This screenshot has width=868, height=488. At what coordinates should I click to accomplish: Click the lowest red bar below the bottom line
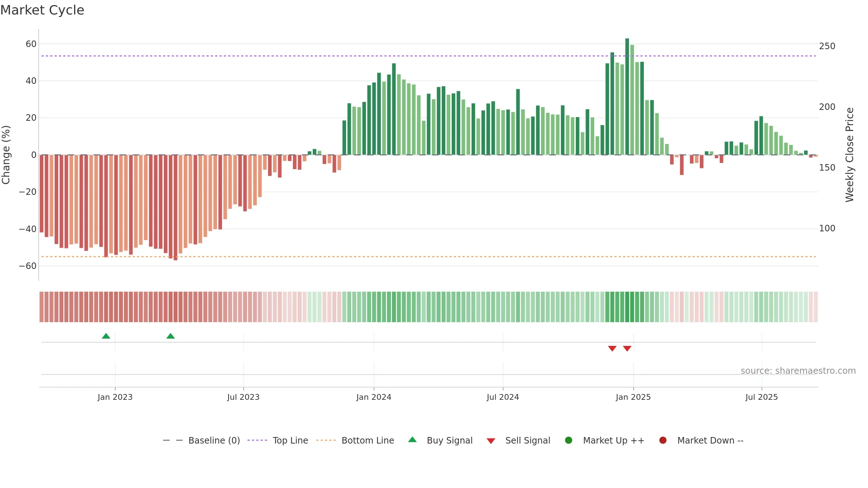[x=175, y=207]
